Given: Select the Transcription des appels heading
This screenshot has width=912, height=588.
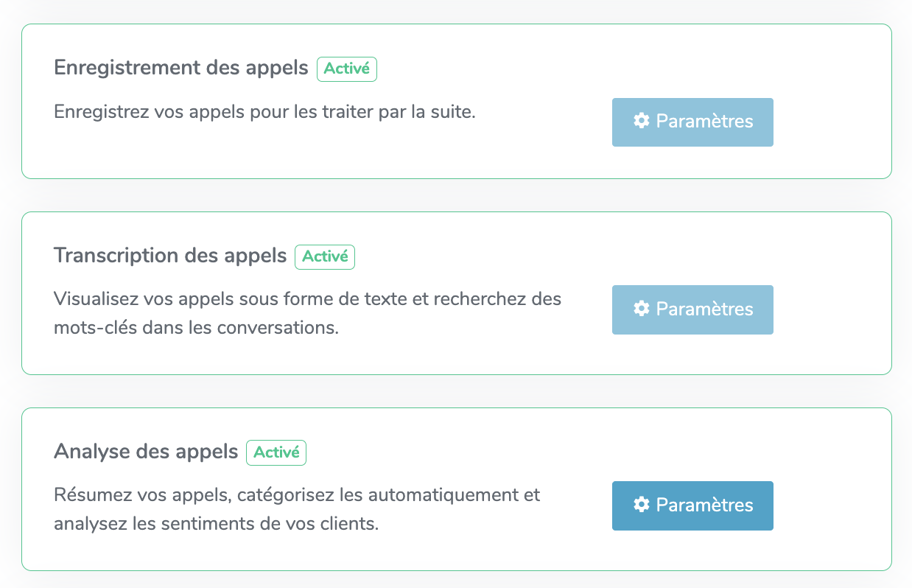Looking at the screenshot, I should click(x=170, y=256).
